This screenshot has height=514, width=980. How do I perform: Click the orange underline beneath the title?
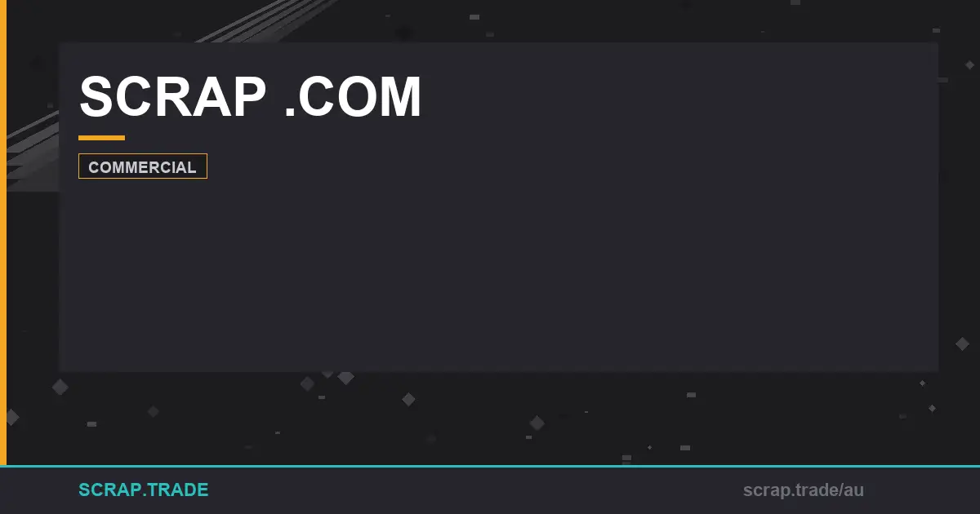[101, 138]
